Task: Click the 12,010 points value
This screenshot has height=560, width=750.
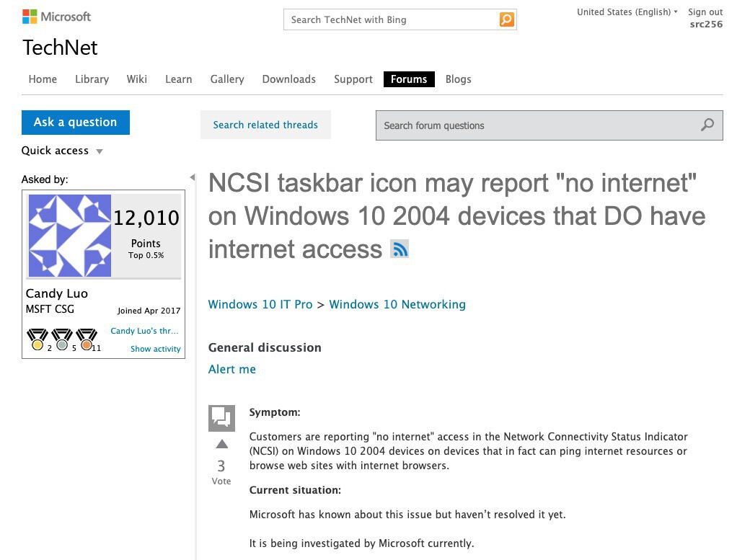Action: [x=146, y=218]
